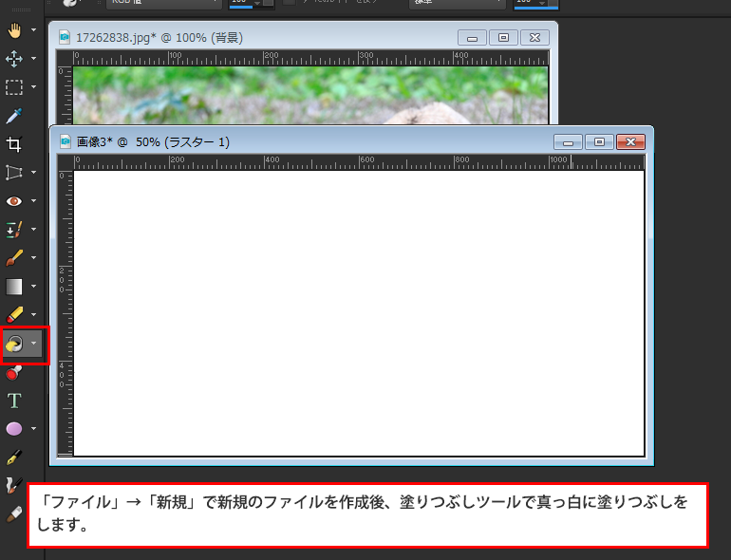
Task: Pick the purple Ellipse shape tool
Action: coord(14,428)
